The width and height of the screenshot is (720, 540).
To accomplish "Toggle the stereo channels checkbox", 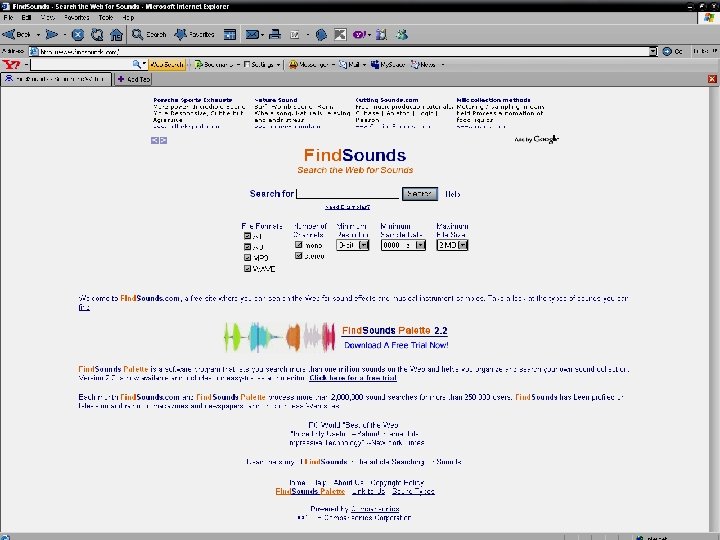I will pos(299,256).
